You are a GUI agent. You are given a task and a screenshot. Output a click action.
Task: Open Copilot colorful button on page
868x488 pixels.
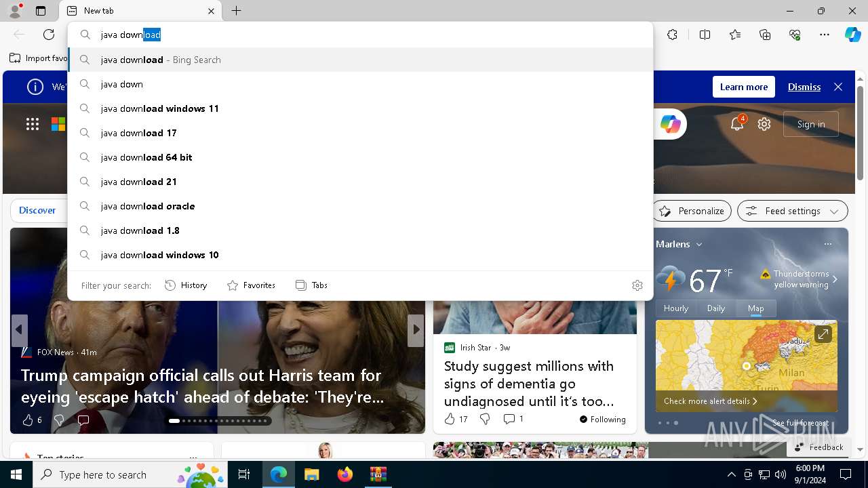tap(670, 124)
